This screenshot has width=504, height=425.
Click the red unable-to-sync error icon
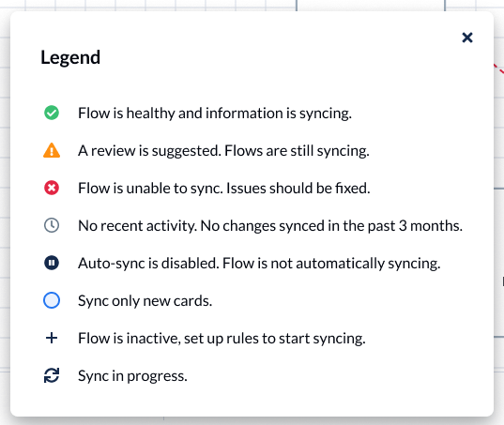52,188
